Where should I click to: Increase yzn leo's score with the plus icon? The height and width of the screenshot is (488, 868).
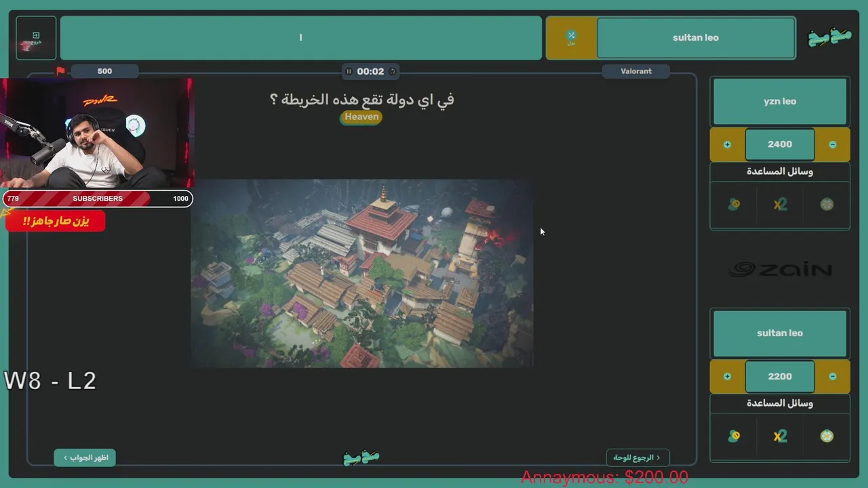tap(727, 144)
